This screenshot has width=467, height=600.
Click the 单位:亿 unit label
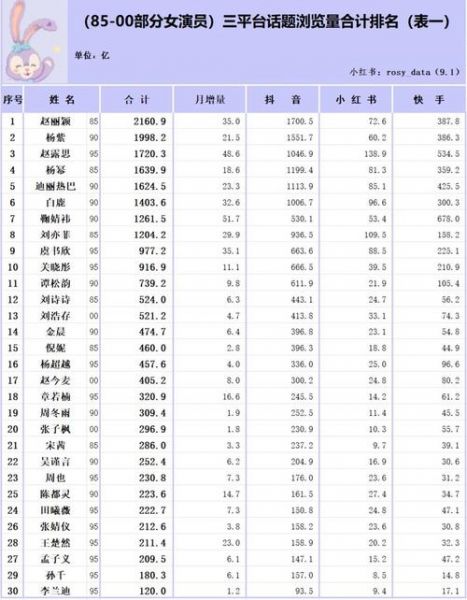[92, 55]
